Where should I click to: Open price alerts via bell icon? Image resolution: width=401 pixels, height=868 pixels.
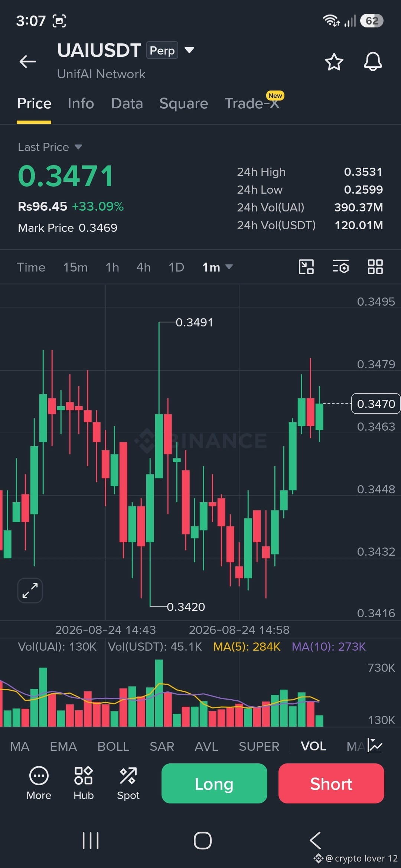pyautogui.click(x=373, y=62)
